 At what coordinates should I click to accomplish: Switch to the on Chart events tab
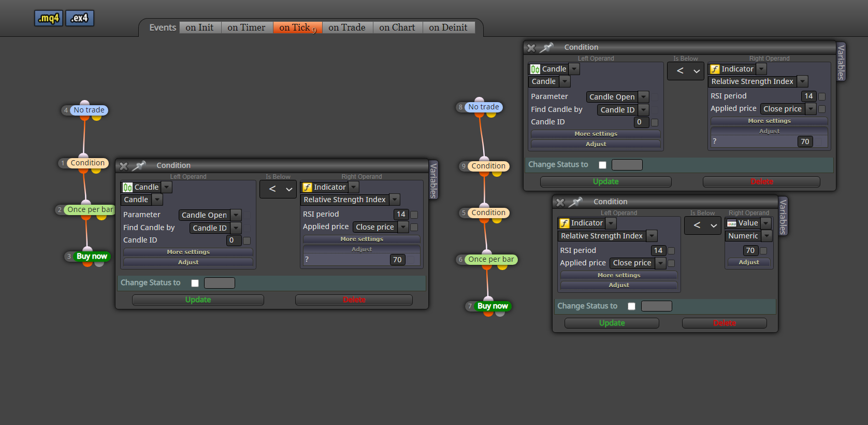(x=397, y=27)
